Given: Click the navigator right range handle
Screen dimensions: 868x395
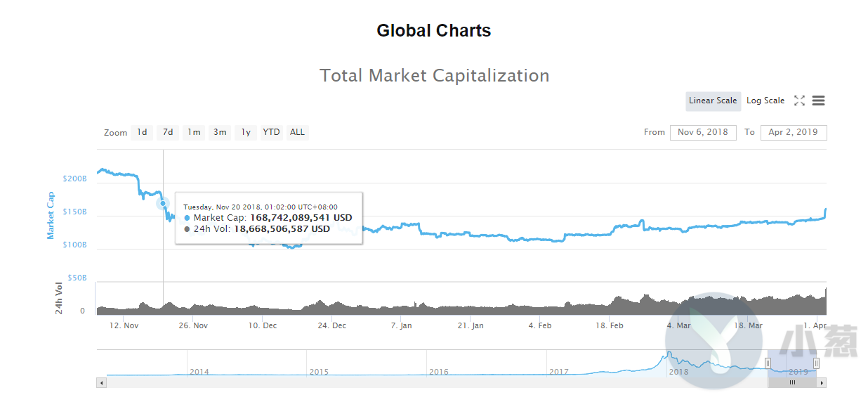Looking at the screenshot, I should pyautogui.click(x=816, y=363).
